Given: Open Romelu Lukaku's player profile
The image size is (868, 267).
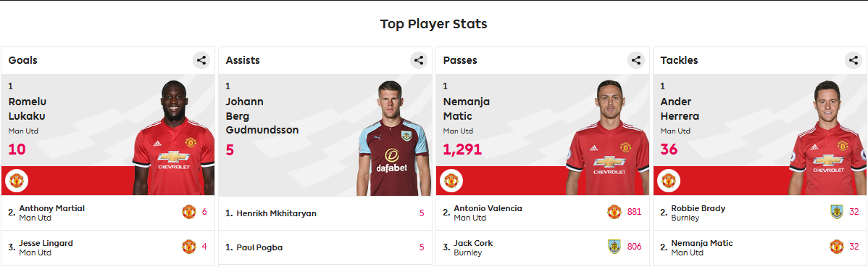Looking at the screenshot, I should click(28, 109).
